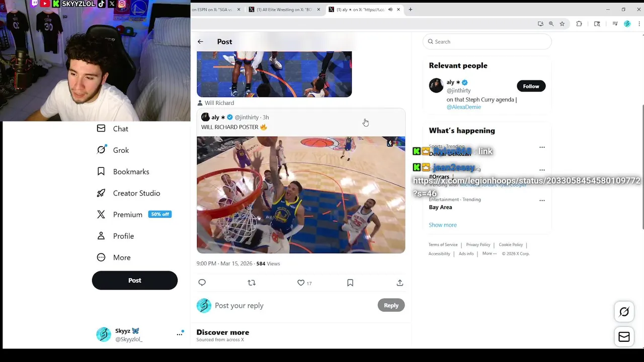Open the floating Messages envelope button
This screenshot has height=362, width=644.
(x=624, y=337)
